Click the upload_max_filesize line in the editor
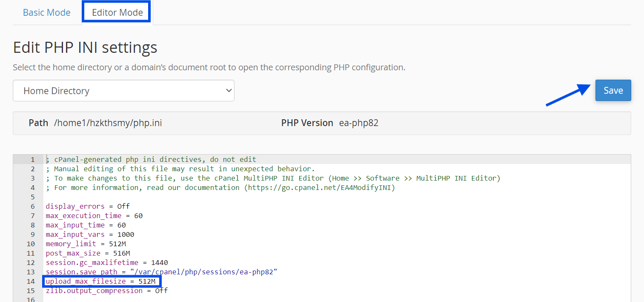The height and width of the screenshot is (302, 644). pos(102,281)
